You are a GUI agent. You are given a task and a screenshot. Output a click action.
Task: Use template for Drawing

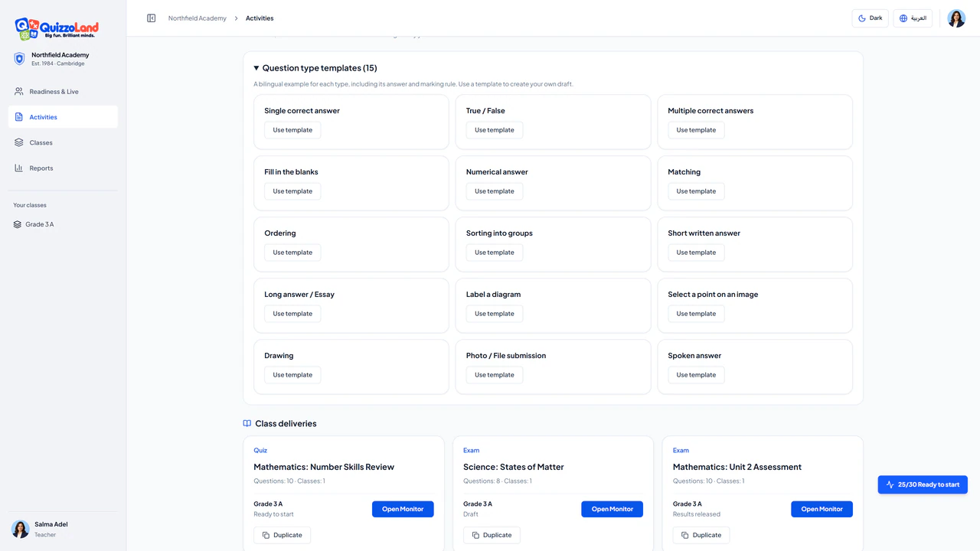pyautogui.click(x=292, y=375)
